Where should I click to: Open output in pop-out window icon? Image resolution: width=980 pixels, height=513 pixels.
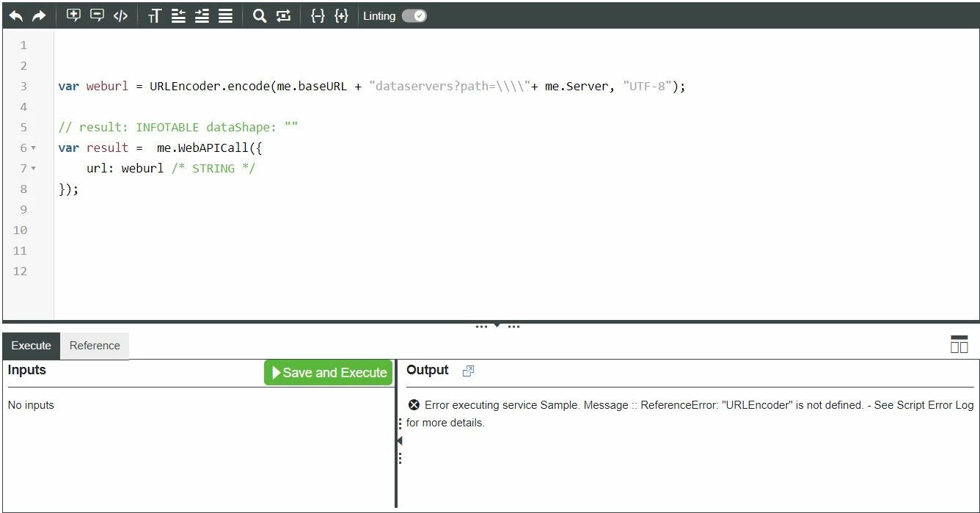469,371
